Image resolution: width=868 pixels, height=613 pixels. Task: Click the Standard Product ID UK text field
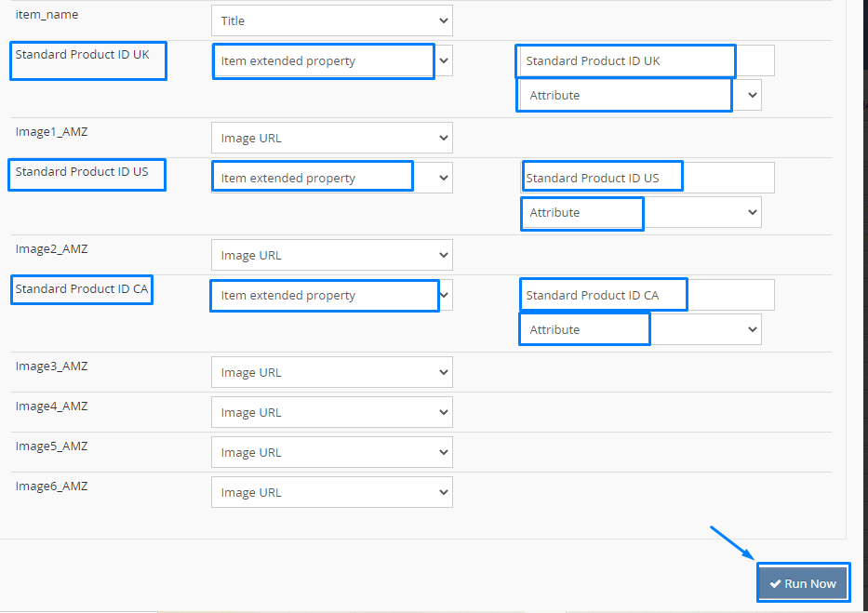[646, 61]
